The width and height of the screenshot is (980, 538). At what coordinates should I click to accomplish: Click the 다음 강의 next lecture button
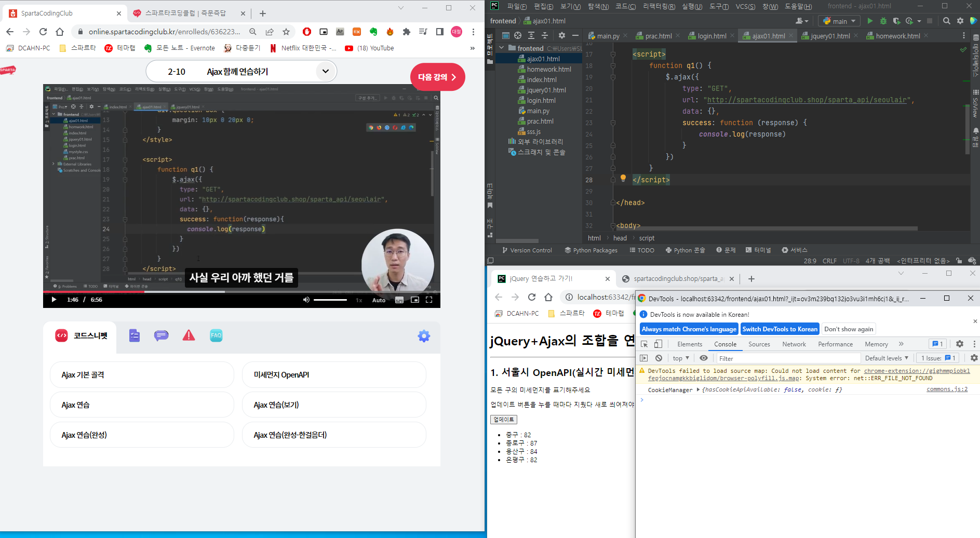click(x=437, y=77)
